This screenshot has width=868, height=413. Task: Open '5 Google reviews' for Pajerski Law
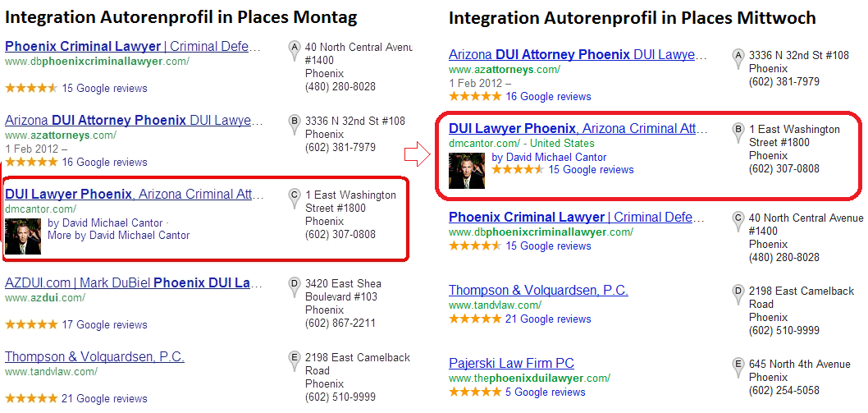546,392
